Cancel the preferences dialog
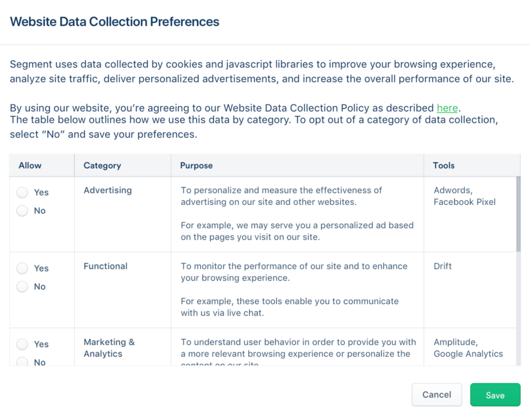This screenshot has height=420, width=530. click(x=436, y=395)
